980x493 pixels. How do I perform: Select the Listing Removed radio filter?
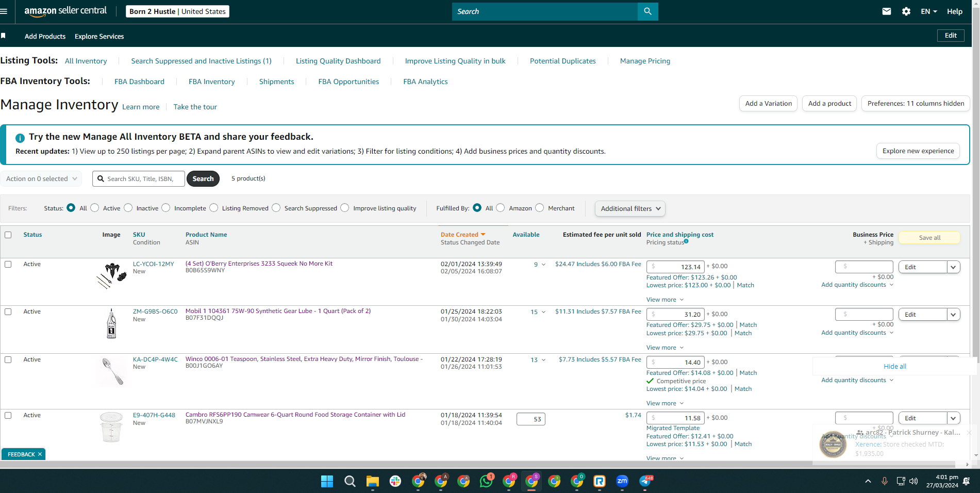[214, 207]
